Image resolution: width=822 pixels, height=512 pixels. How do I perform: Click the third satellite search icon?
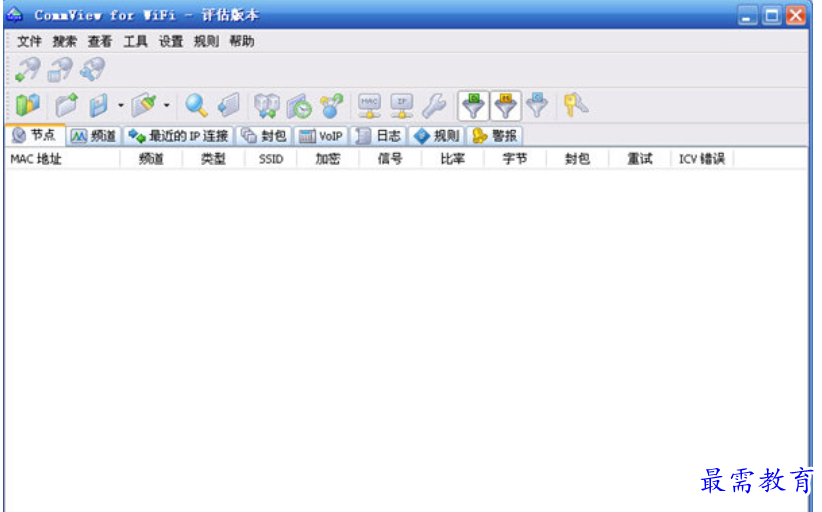pyautogui.click(x=92, y=70)
